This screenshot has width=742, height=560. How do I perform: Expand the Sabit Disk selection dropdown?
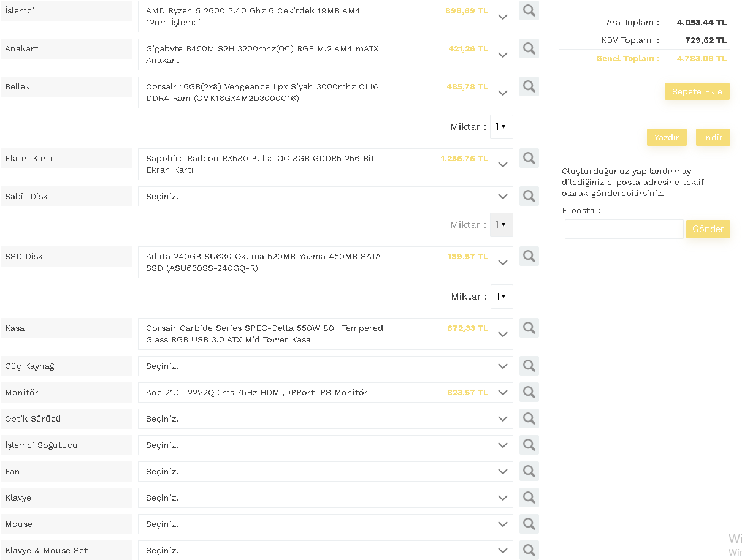point(325,197)
